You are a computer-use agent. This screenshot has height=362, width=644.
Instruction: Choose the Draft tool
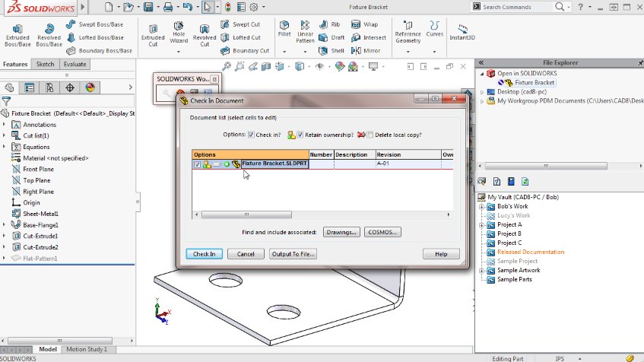[332, 37]
